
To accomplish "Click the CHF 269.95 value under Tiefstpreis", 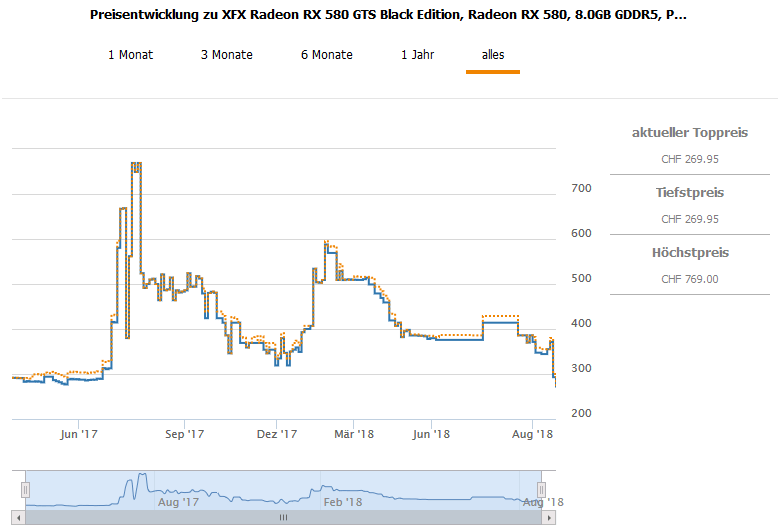I will (690, 219).
